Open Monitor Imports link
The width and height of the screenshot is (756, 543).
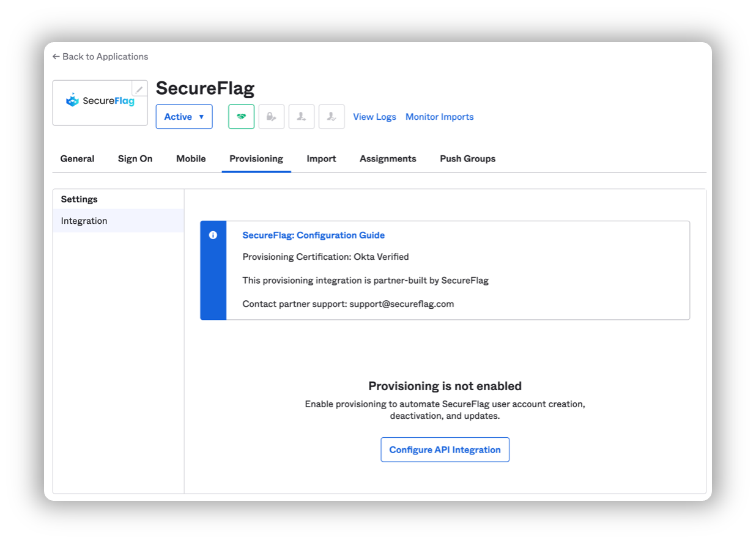[x=439, y=117]
